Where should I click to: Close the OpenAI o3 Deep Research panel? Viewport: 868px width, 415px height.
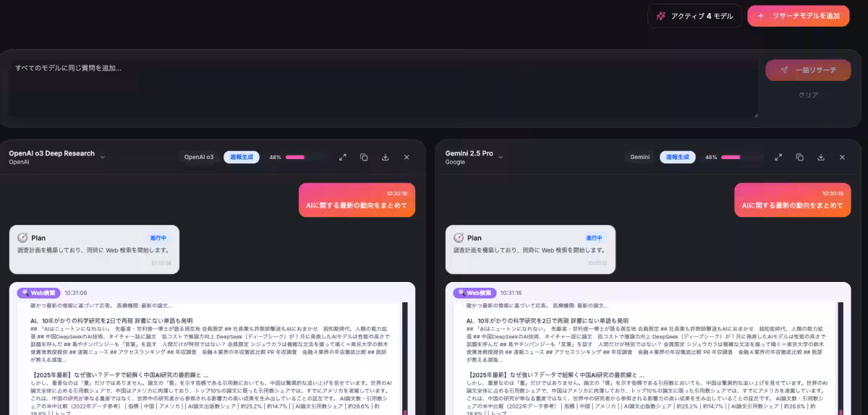[407, 157]
